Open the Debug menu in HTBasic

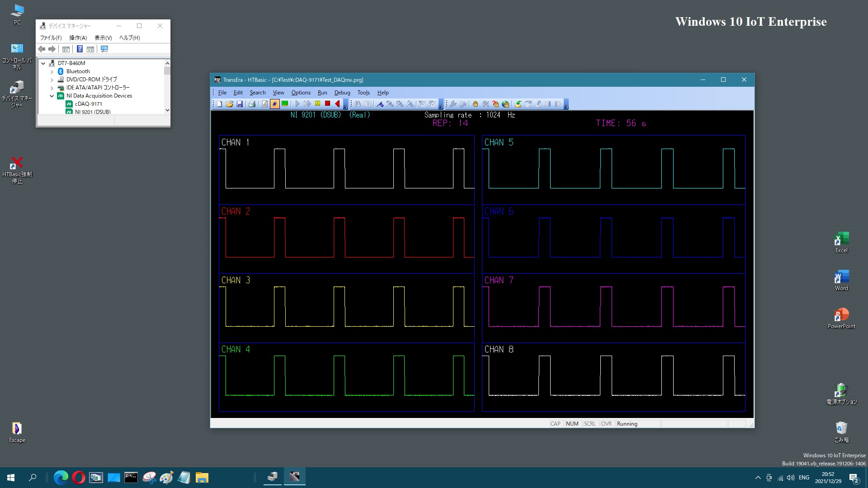pos(342,93)
